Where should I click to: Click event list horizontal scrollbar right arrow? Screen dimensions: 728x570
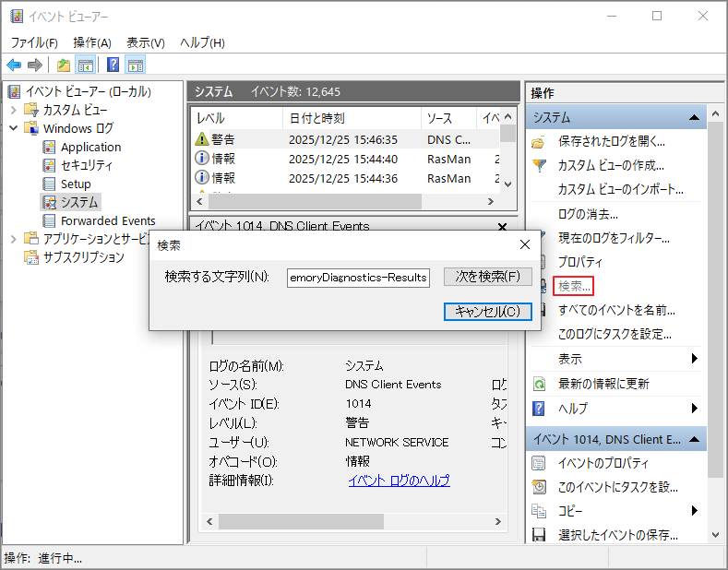coord(491,201)
